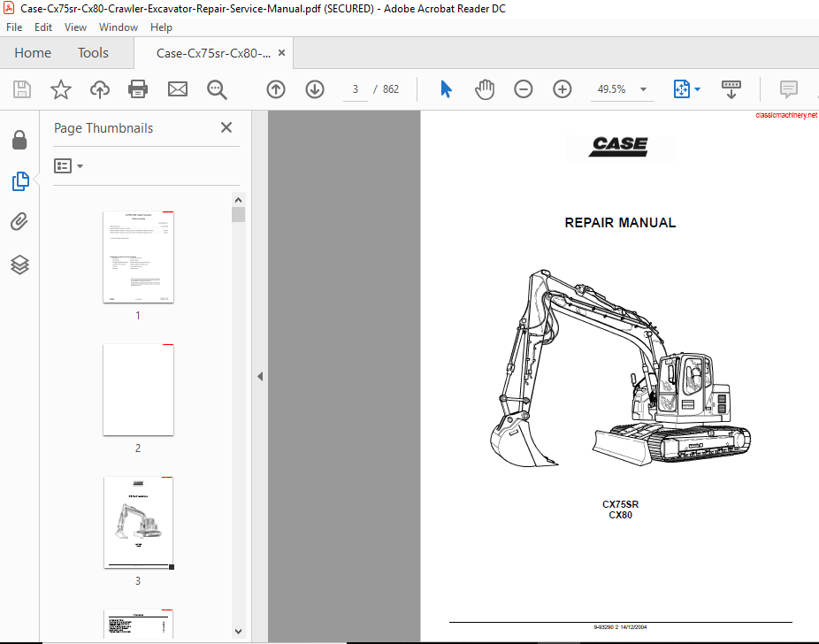Open the Help menu
Viewport: 819px width, 644px height.
coord(161,27)
